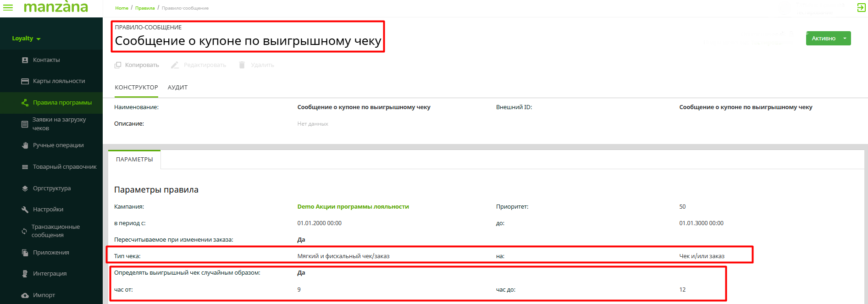Image resolution: width=868 pixels, height=304 pixels.
Task: Navigate to Home breadcrumb
Action: click(122, 8)
